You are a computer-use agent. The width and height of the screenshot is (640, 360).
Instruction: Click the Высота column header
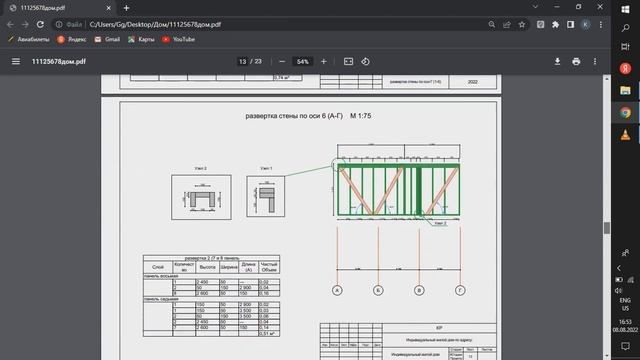(x=207, y=267)
